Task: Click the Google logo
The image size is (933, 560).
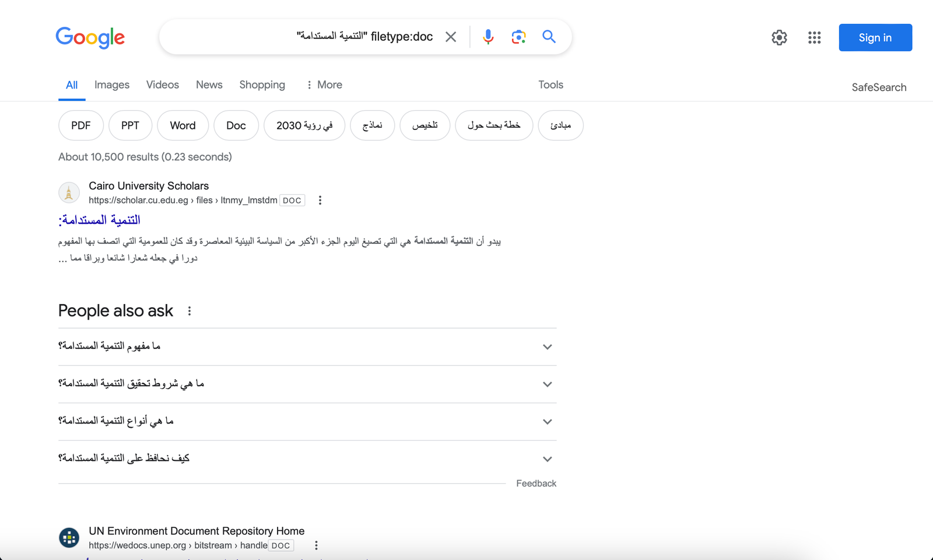Action: [x=90, y=38]
